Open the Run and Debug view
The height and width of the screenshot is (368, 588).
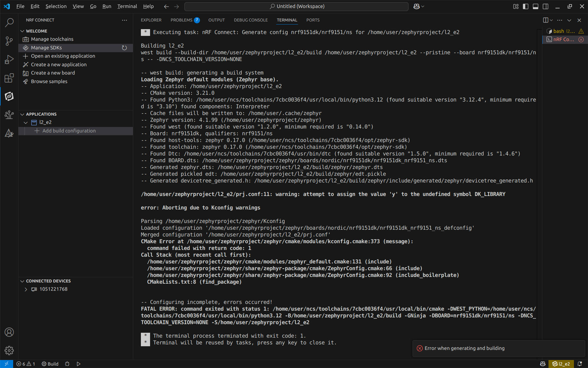click(9, 60)
